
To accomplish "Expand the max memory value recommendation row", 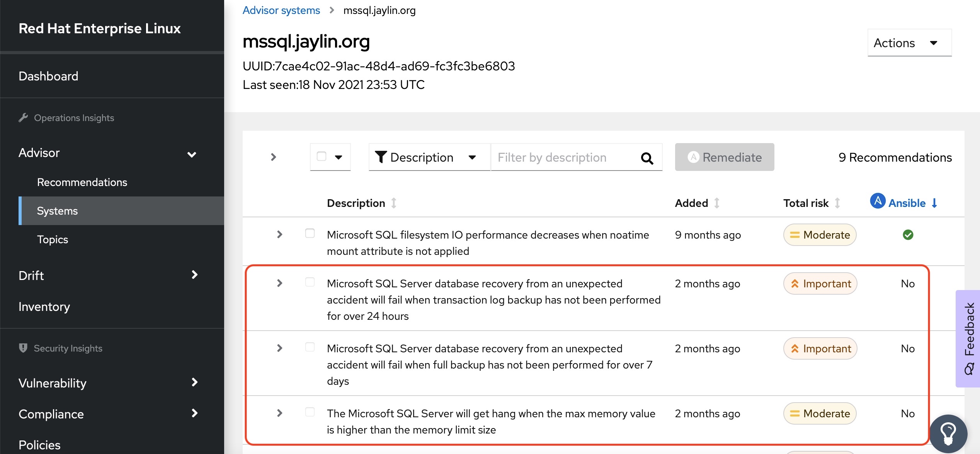I will tap(280, 413).
